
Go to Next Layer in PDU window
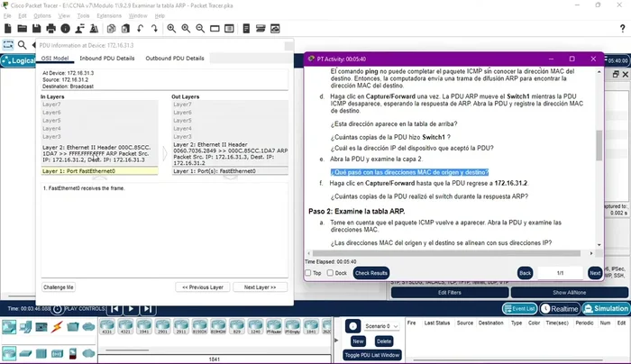[260, 287]
